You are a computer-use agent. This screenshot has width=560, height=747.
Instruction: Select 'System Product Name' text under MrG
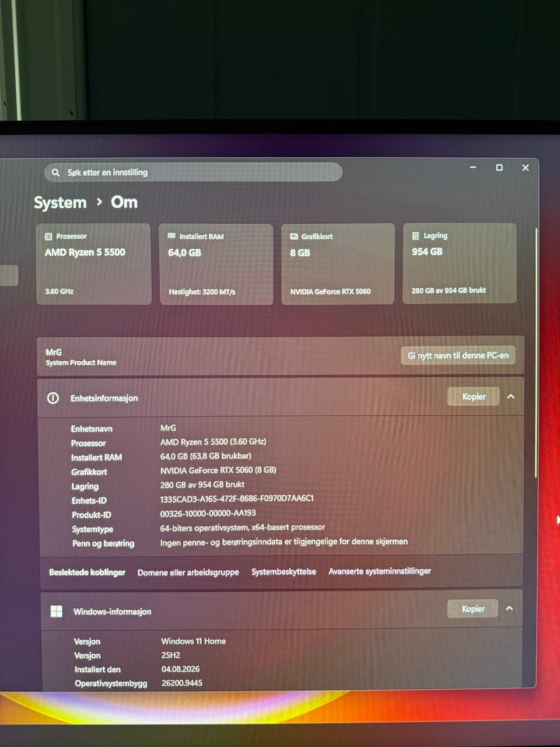pos(81,362)
